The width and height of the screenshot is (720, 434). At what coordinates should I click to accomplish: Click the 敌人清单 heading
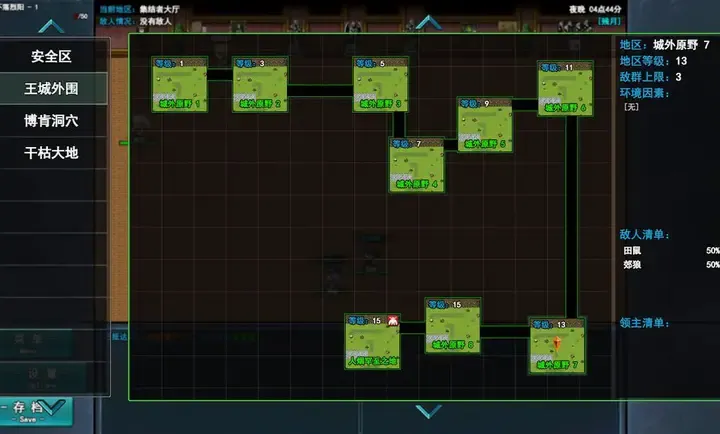pos(645,235)
